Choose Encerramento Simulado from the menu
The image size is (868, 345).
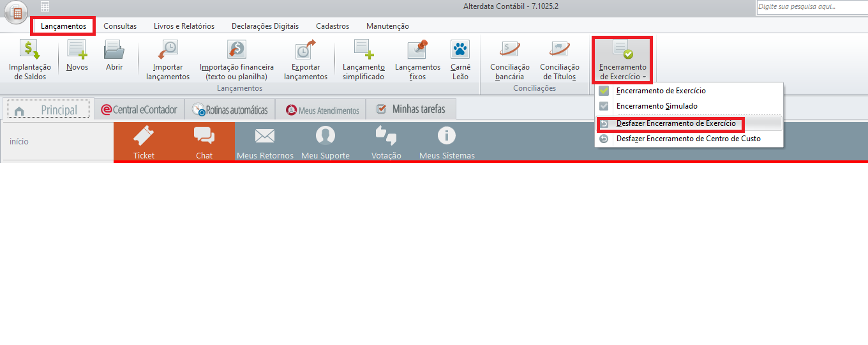point(689,106)
